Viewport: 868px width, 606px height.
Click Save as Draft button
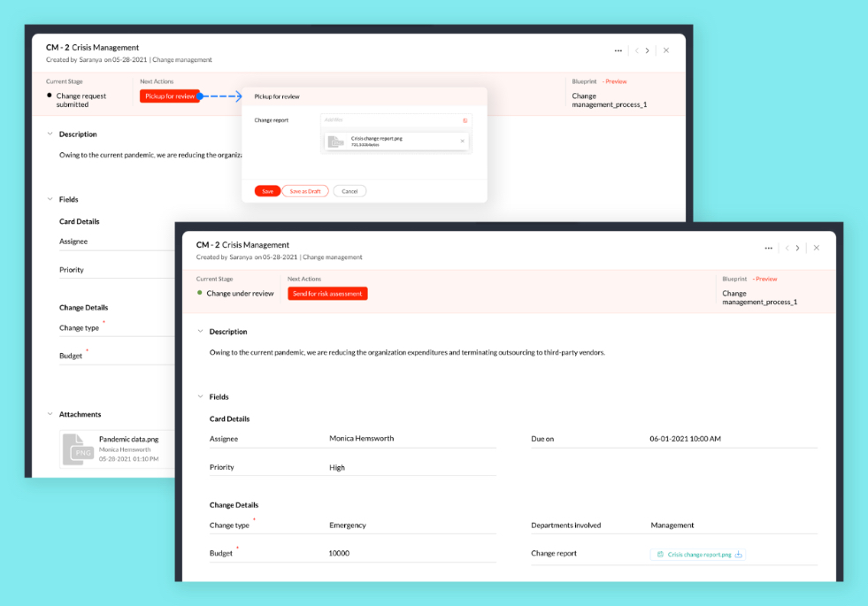pyautogui.click(x=305, y=191)
